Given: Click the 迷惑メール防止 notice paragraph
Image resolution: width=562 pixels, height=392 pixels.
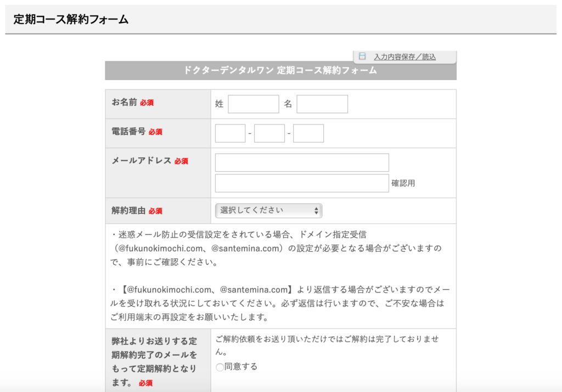Looking at the screenshot, I should click(276, 248).
